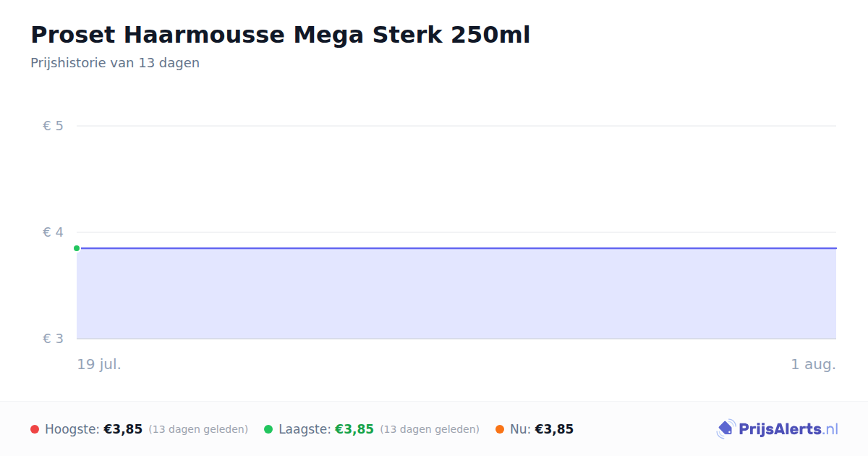Click the green point at chart start
868x456 pixels.
pos(77,248)
